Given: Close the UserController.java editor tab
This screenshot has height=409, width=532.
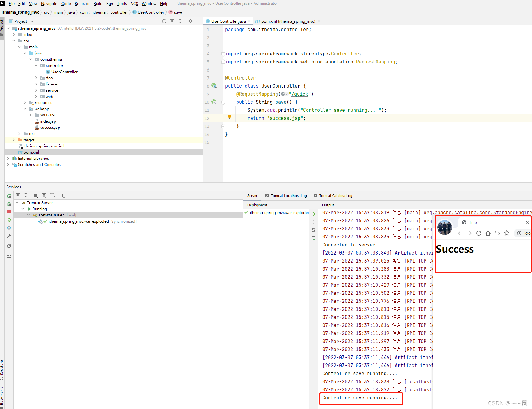Looking at the screenshot, I should pos(249,21).
